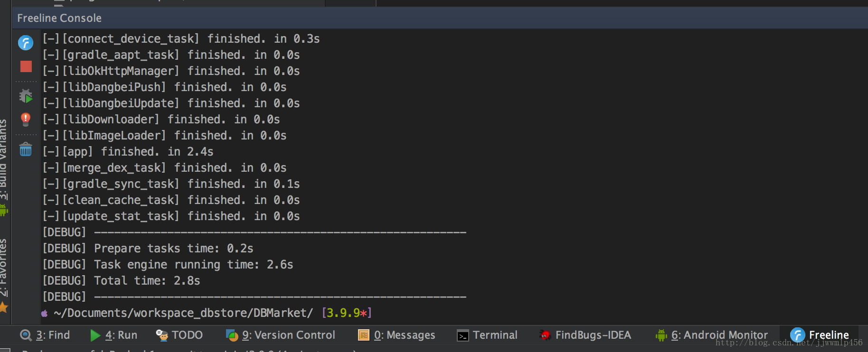
Task: Open the 9: Version Control tab
Action: 280,335
